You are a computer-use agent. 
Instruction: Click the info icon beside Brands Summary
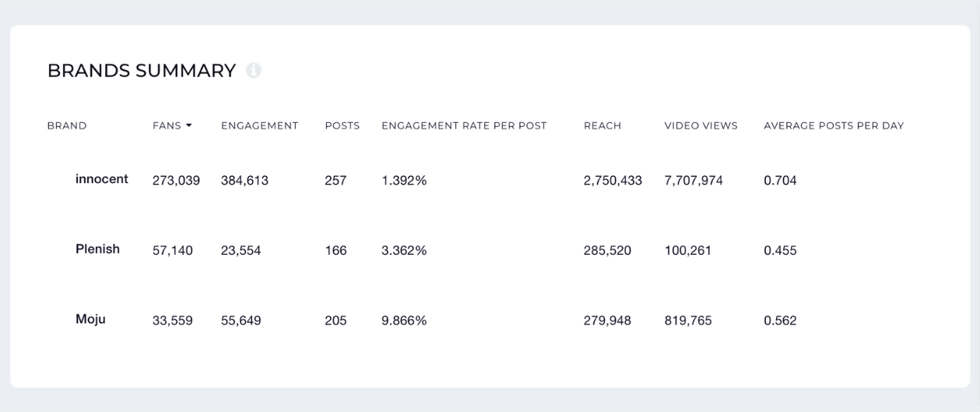coord(253,71)
